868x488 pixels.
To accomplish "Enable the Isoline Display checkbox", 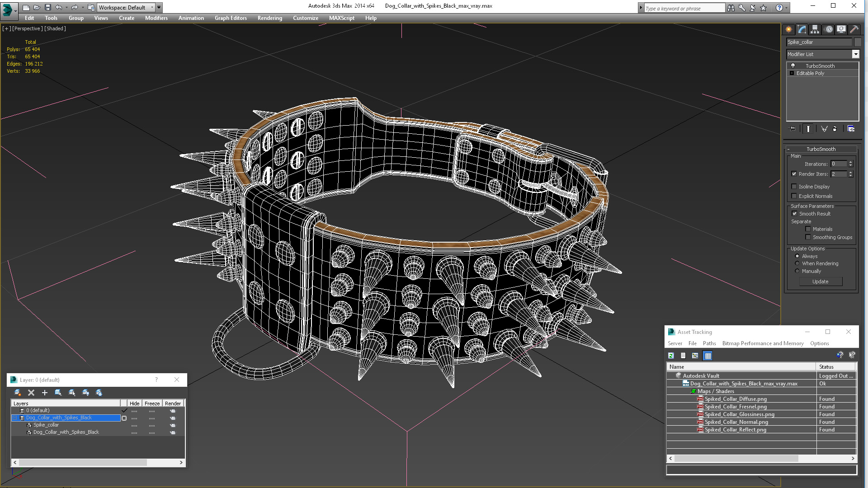I will coord(794,187).
